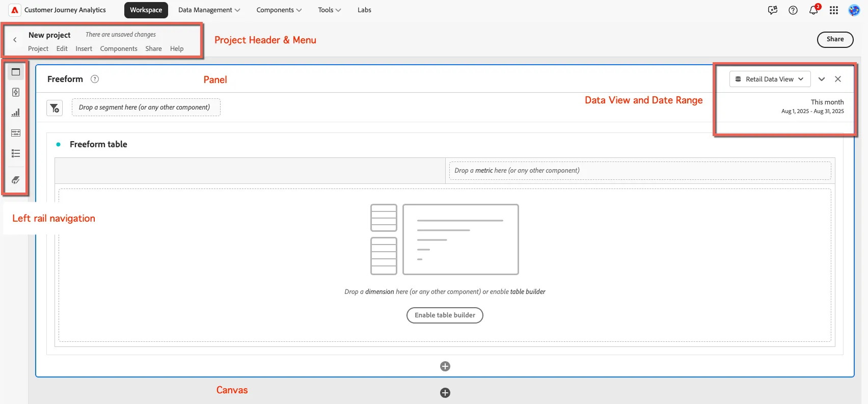Click the Freeform table title
The width and height of the screenshot is (868, 404).
pos(98,144)
